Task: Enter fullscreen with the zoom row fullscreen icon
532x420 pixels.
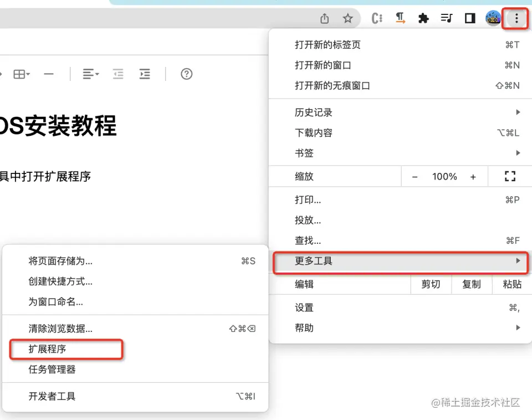Action: 510,176
